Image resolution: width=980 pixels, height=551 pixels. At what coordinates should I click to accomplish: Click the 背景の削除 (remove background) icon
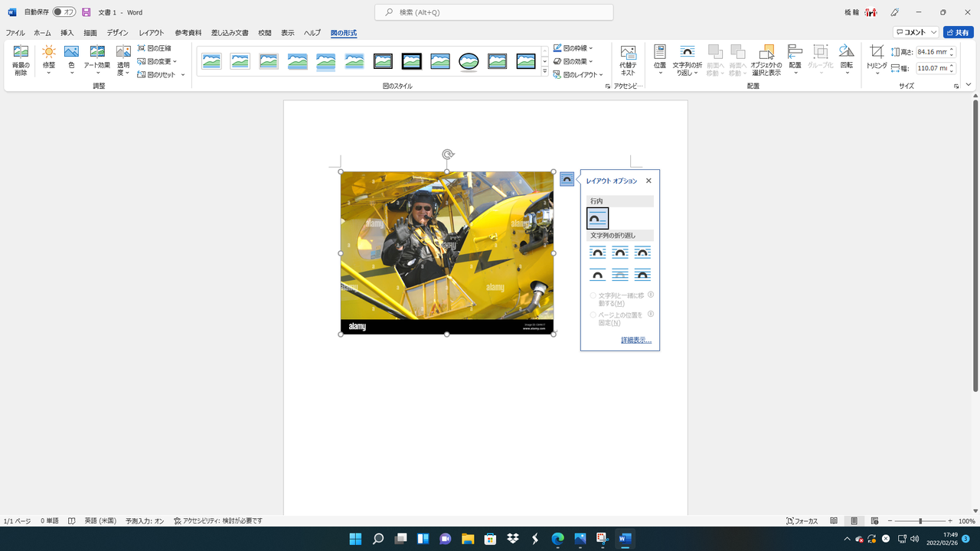pyautogui.click(x=21, y=60)
